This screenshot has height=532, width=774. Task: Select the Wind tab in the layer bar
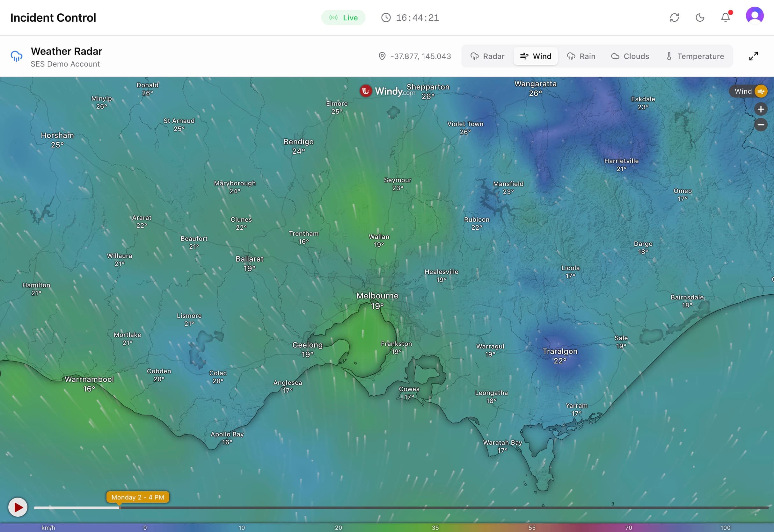536,56
